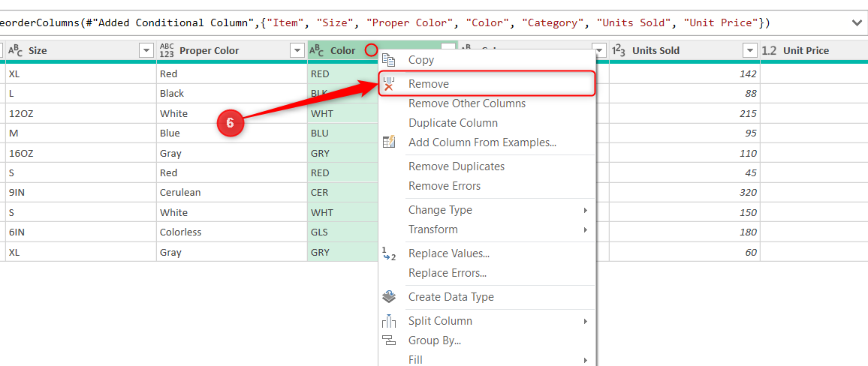The height and width of the screenshot is (366, 868).
Task: Click the text type icon on Color column
Action: coord(317,50)
